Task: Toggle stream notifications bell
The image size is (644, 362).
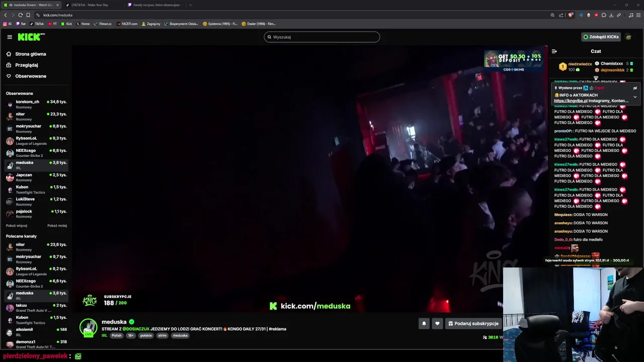Action: [424, 324]
